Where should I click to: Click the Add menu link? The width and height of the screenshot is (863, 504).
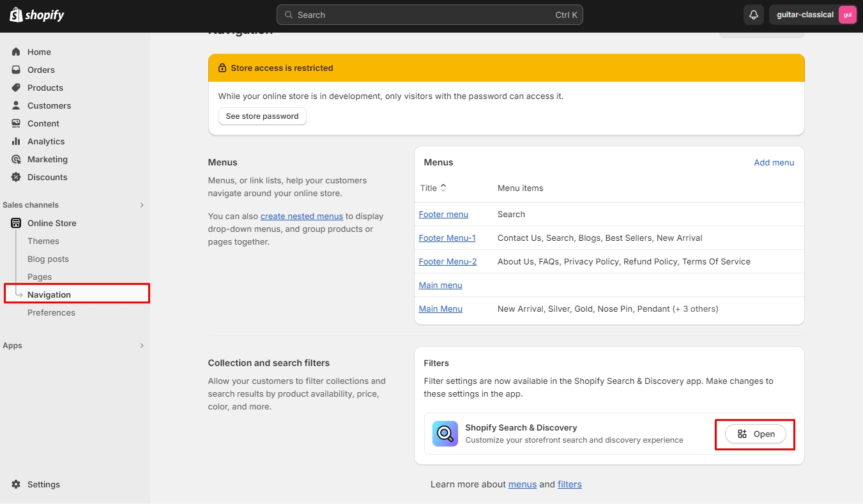pos(774,162)
